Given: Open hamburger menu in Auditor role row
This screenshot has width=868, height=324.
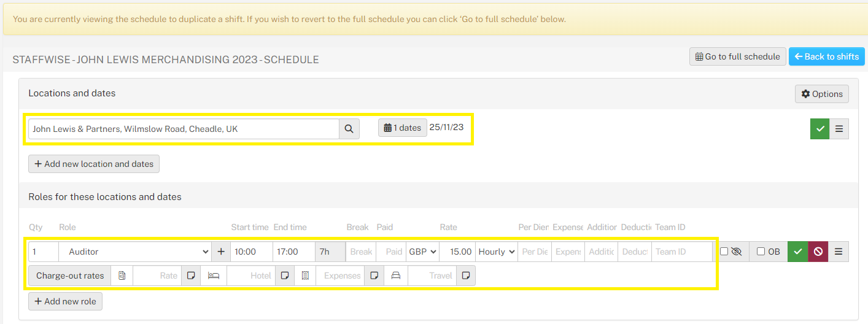Looking at the screenshot, I should pos(839,252).
